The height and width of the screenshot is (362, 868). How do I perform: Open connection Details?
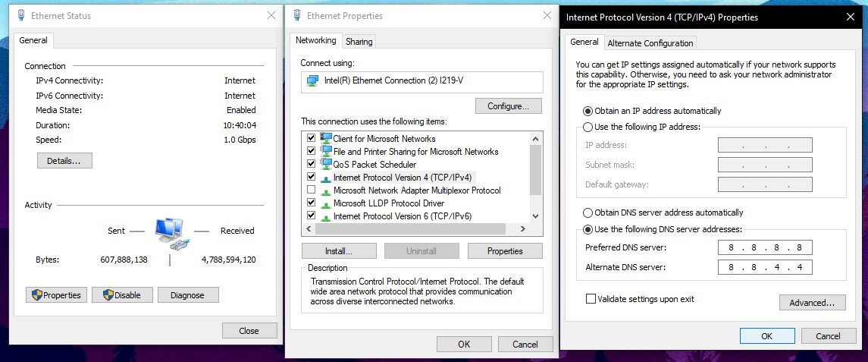pos(64,161)
